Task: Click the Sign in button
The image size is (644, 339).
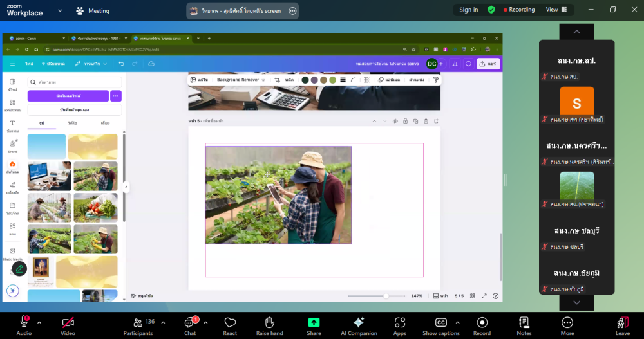Action: click(469, 10)
